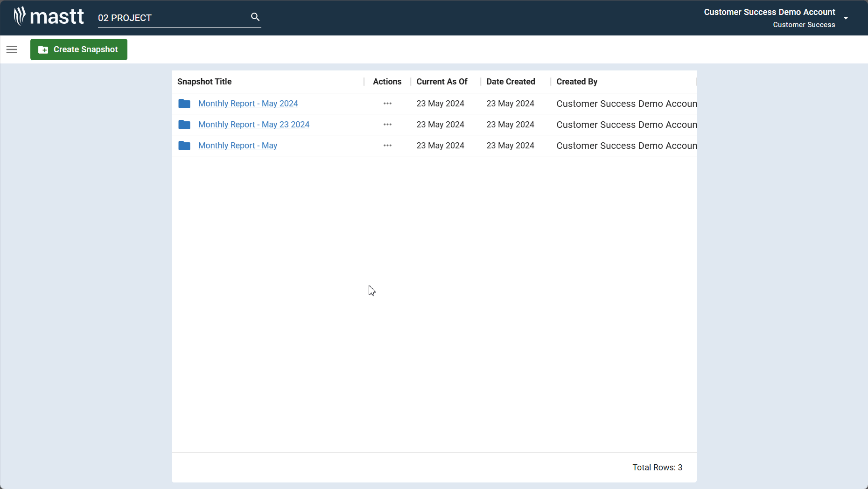Click the mastt logo
Image resolution: width=868 pixels, height=489 pixels.
pos(49,16)
